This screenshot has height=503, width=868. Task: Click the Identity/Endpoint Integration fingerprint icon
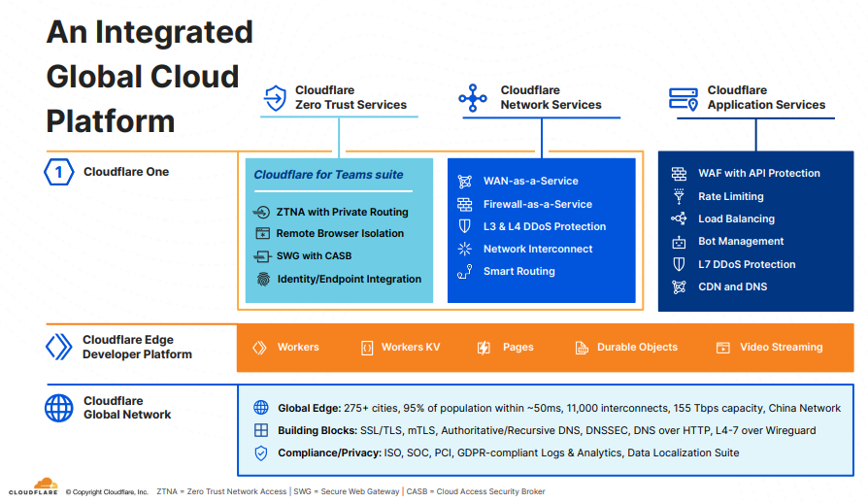click(x=263, y=279)
